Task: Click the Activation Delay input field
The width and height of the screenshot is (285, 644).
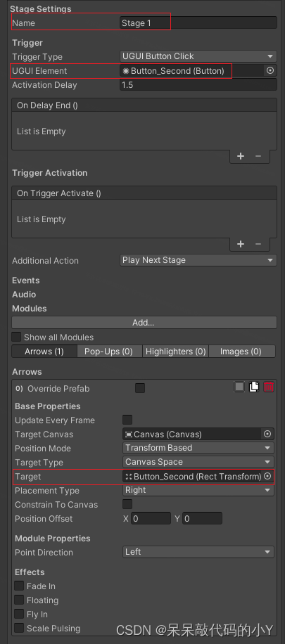Action: click(198, 85)
